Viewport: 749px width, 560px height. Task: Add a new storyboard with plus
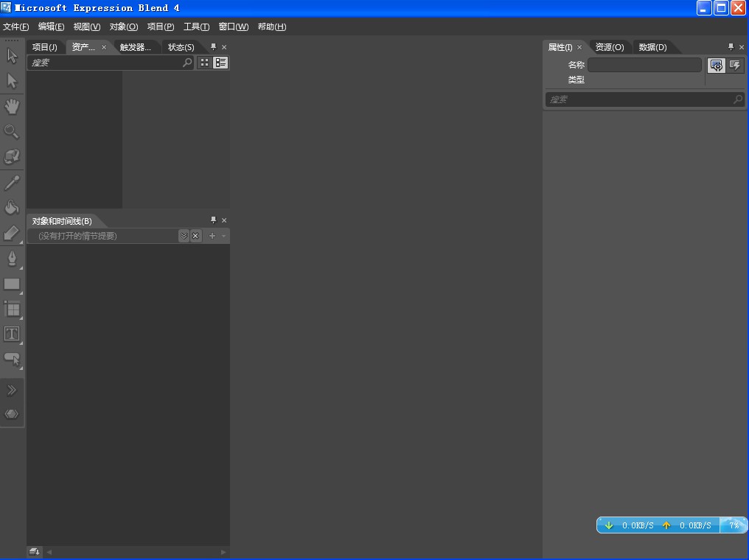212,236
